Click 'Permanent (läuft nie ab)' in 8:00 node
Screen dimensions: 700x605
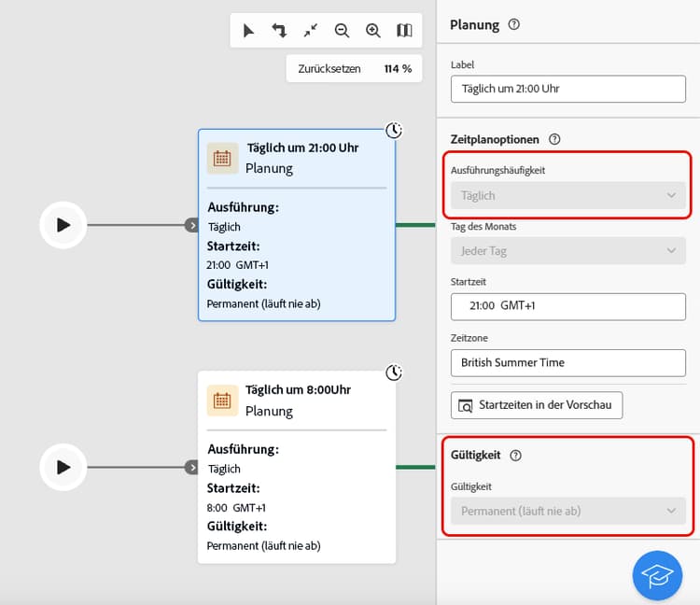pos(263,546)
